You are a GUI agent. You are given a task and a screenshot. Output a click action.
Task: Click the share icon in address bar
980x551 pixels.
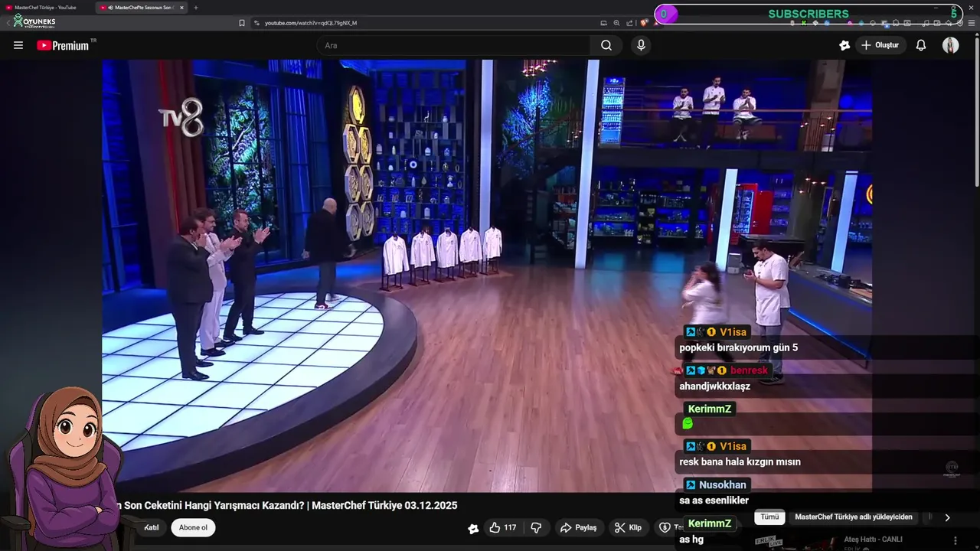pyautogui.click(x=629, y=23)
